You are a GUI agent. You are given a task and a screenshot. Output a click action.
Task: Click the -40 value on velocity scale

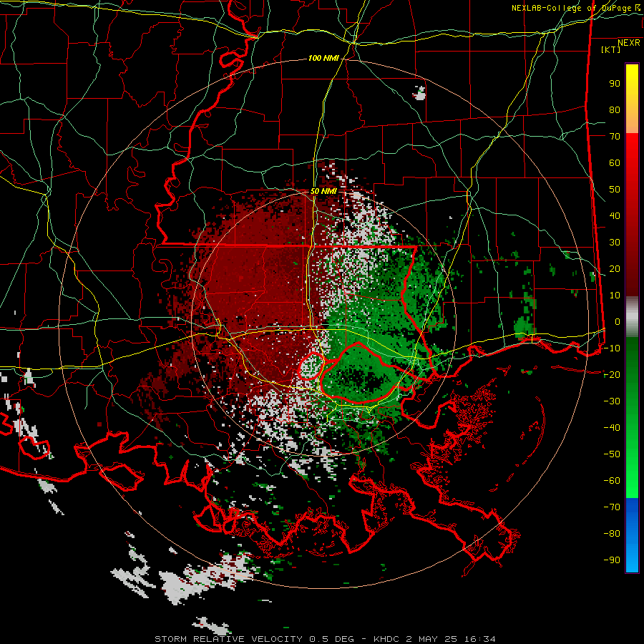click(612, 428)
